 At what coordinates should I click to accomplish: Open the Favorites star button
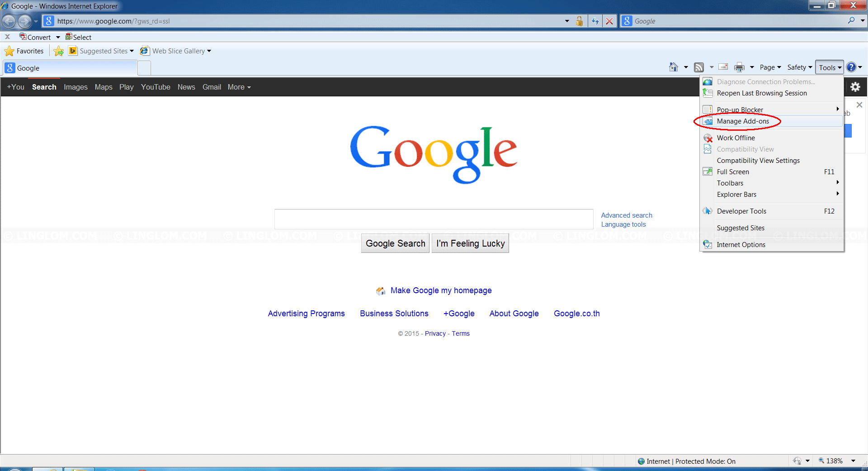(x=24, y=51)
